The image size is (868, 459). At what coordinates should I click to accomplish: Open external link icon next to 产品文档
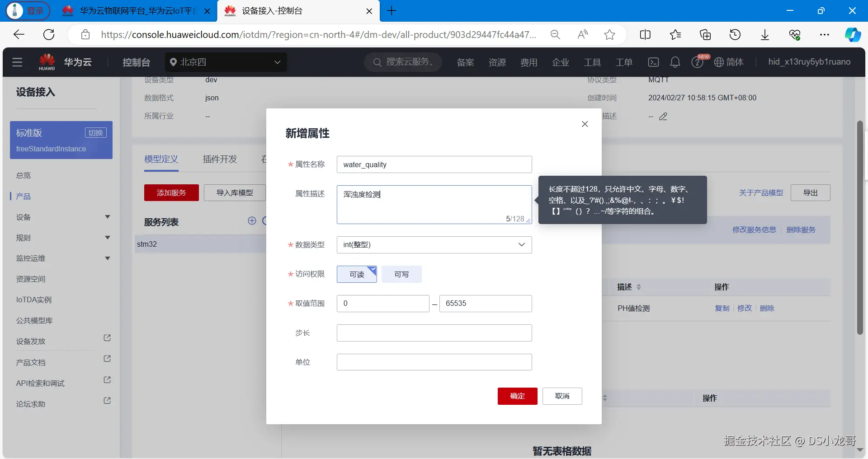point(107,359)
